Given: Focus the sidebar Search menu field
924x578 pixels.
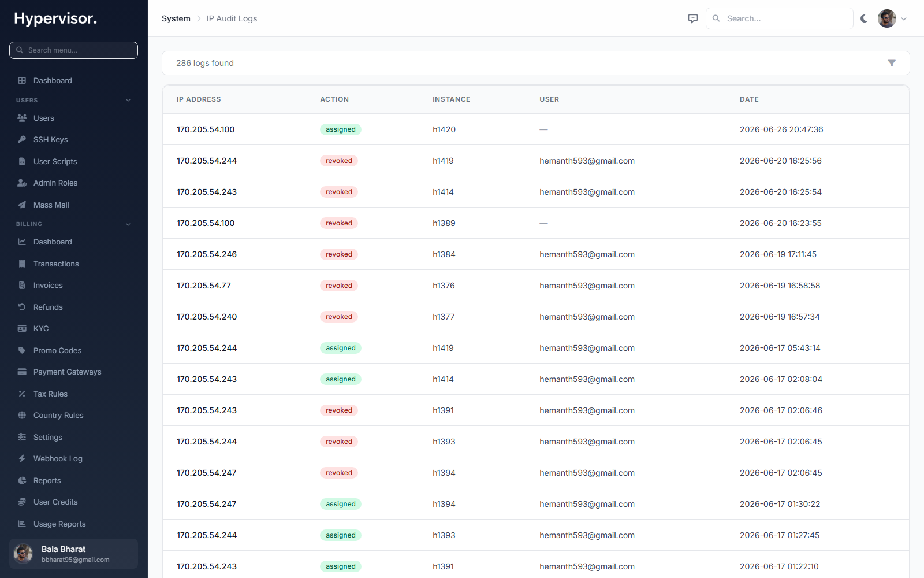Looking at the screenshot, I should click(74, 50).
